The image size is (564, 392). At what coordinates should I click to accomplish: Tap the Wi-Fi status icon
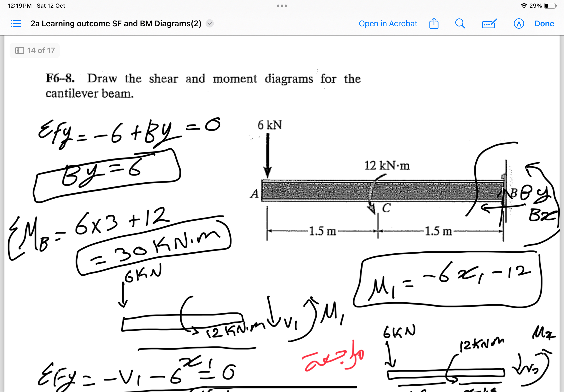[524, 5]
